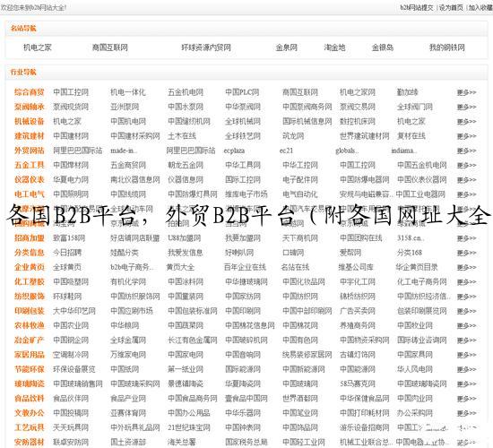Open the 今日招聘 link
Screen dimensions: 493x448
coord(67,253)
